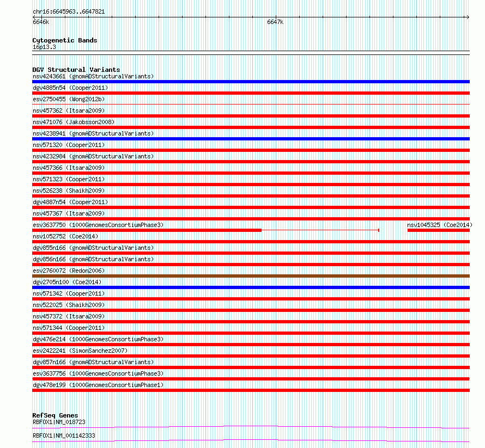The image size is (485, 448).
Task: Open dgv478e199 1000GenomesConsortiumPhase1 label
Action: [98, 385]
